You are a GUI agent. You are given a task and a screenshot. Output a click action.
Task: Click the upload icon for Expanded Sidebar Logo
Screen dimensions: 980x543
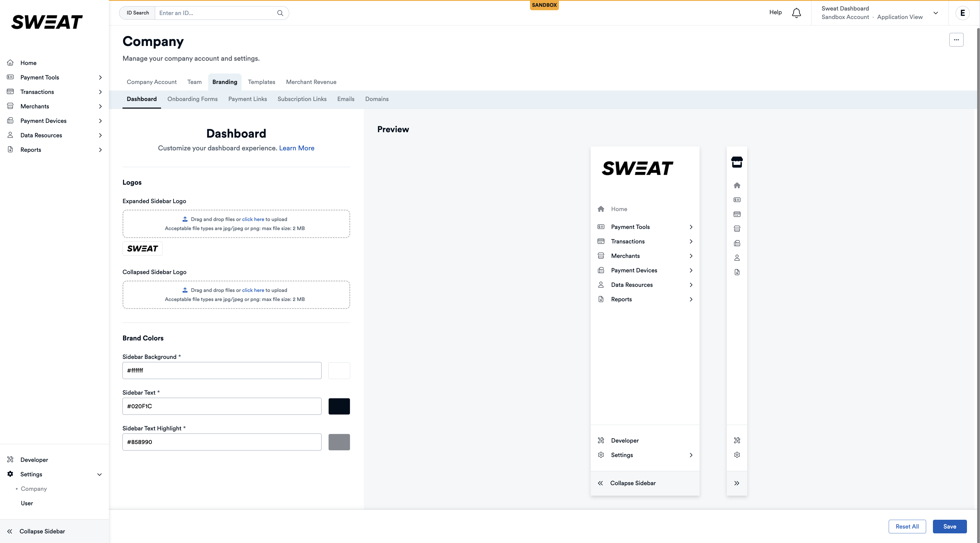[185, 219]
